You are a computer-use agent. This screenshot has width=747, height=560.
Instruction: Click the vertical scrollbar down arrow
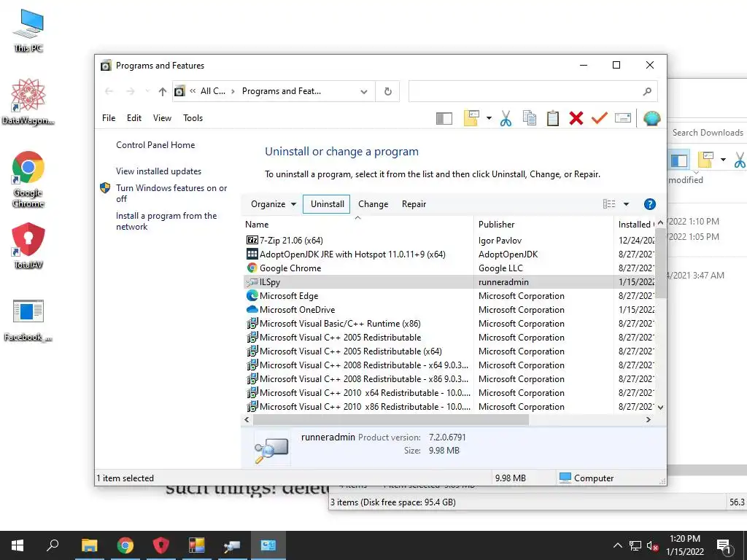(660, 407)
